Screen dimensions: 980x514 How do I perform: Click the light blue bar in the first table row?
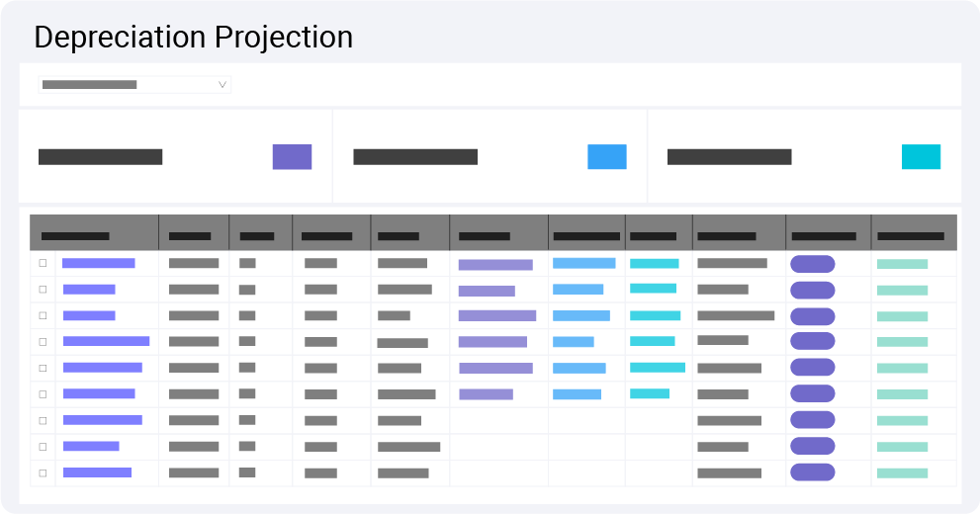click(583, 263)
